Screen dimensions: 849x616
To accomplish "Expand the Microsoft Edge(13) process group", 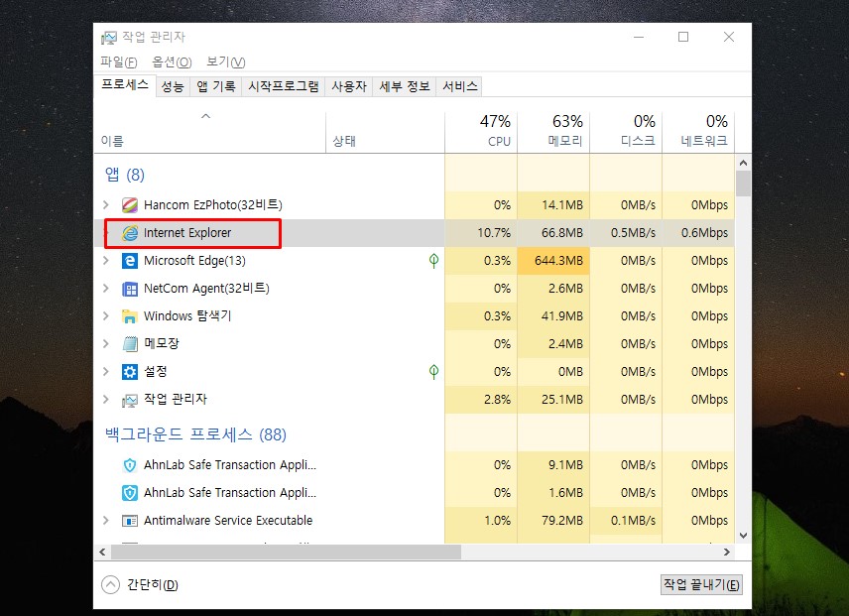I will (106, 260).
